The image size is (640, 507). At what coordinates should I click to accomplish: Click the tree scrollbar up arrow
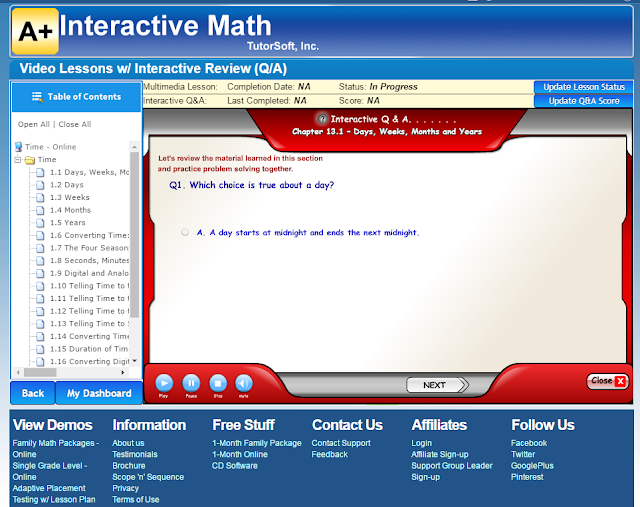pyautogui.click(x=134, y=147)
